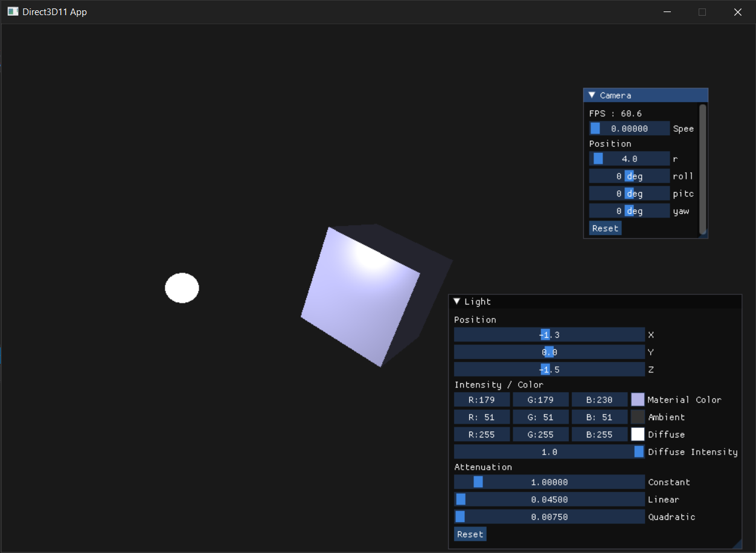This screenshot has height=553, width=756.
Task: Click the Diffuse Intensity slider
Action: [x=549, y=451]
